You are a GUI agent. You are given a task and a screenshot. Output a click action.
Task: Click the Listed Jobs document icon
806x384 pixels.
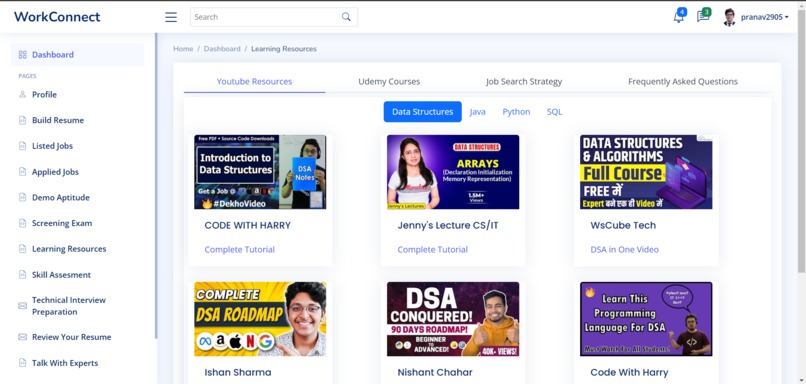click(x=22, y=146)
